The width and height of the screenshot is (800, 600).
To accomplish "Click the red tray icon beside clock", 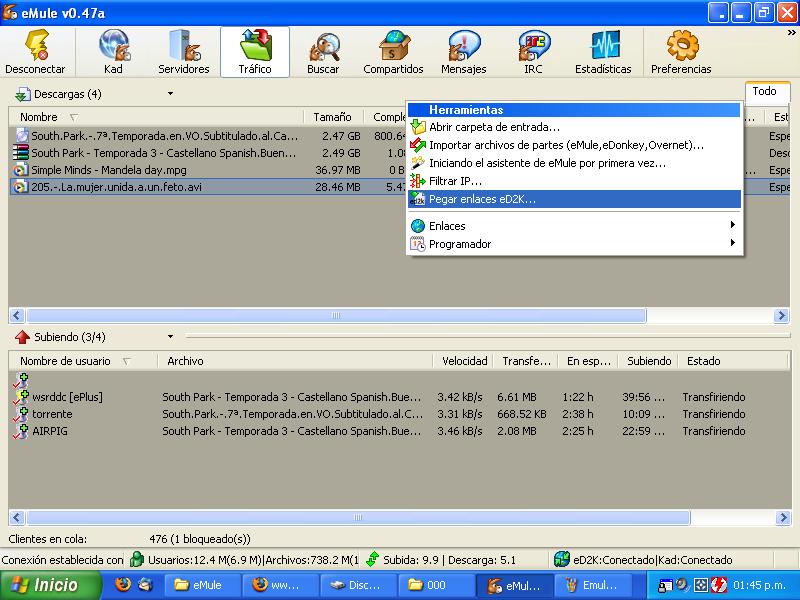I will click(x=719, y=585).
